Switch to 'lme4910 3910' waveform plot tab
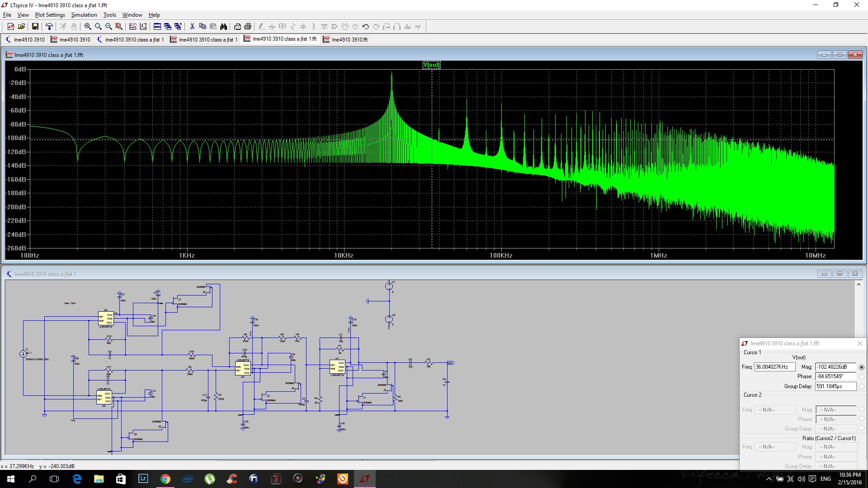 [71, 40]
